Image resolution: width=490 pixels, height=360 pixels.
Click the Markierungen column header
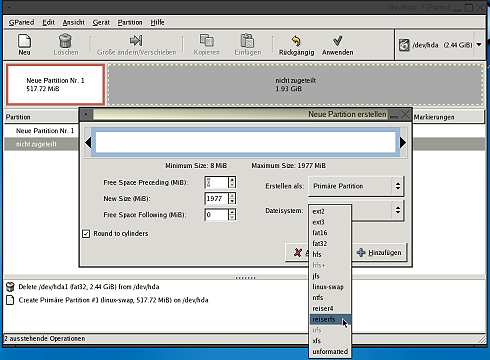448,117
